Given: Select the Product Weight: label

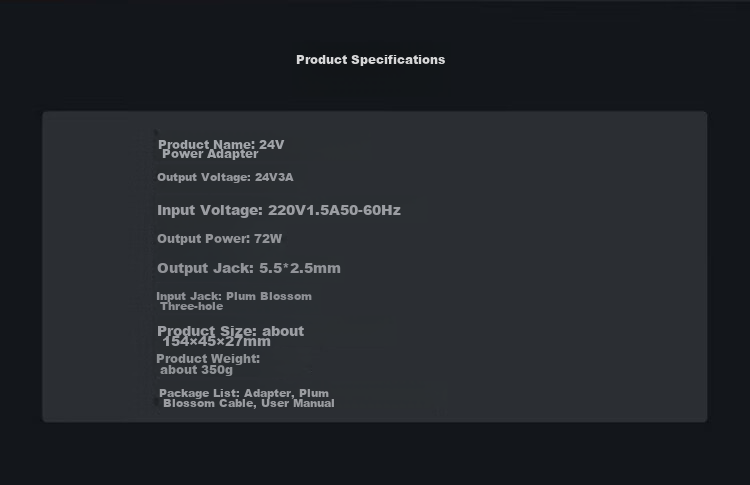Looking at the screenshot, I should pyautogui.click(x=208, y=358).
